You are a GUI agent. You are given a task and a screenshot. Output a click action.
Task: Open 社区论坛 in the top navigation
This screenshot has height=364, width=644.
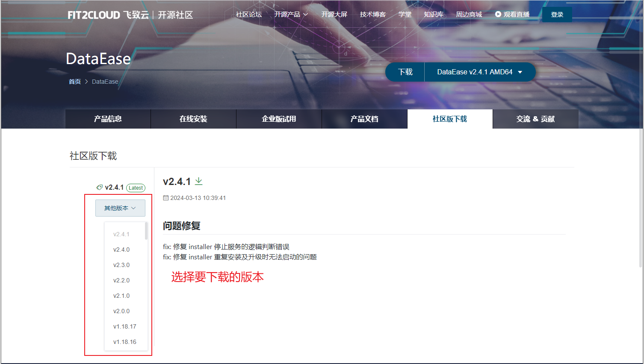click(249, 15)
